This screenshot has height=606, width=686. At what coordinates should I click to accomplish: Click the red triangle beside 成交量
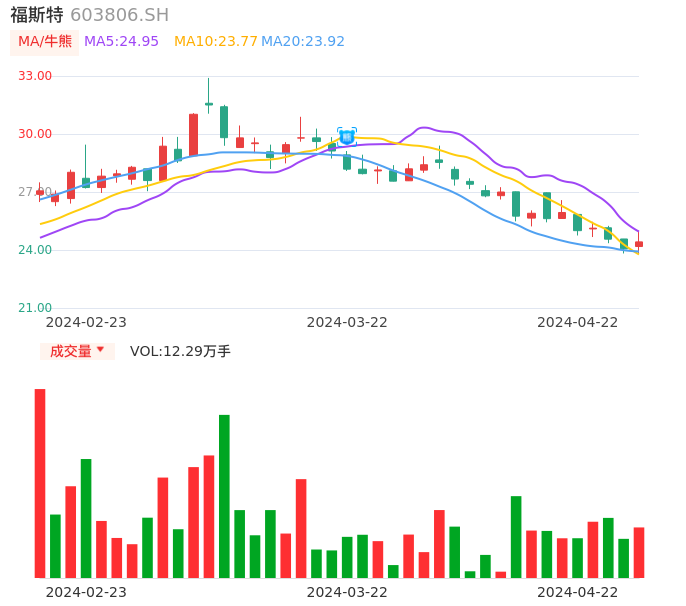click(100, 350)
